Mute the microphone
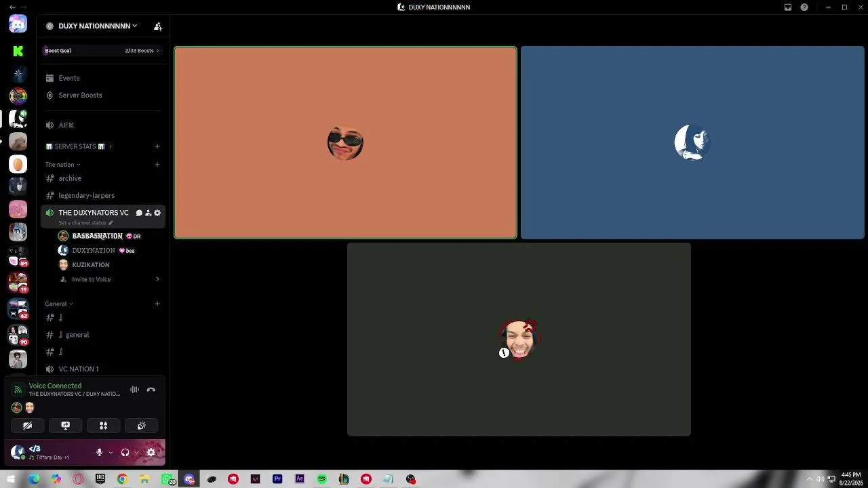 [x=99, y=452]
